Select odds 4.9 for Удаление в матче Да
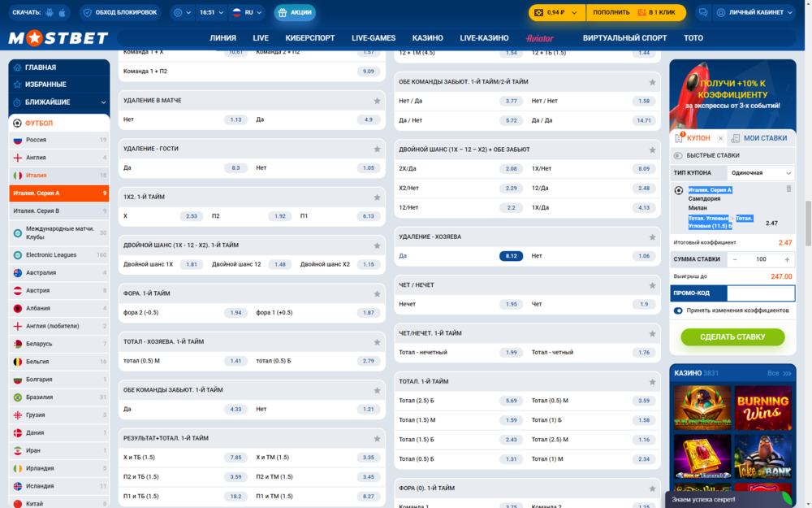This screenshot has width=812, height=508. click(368, 119)
